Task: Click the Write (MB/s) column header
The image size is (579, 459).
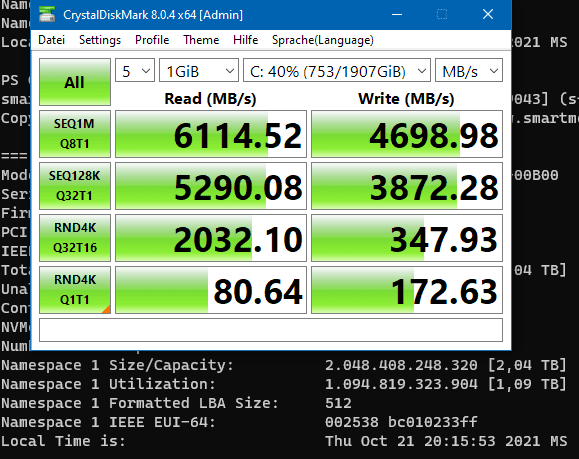Action: (406, 99)
